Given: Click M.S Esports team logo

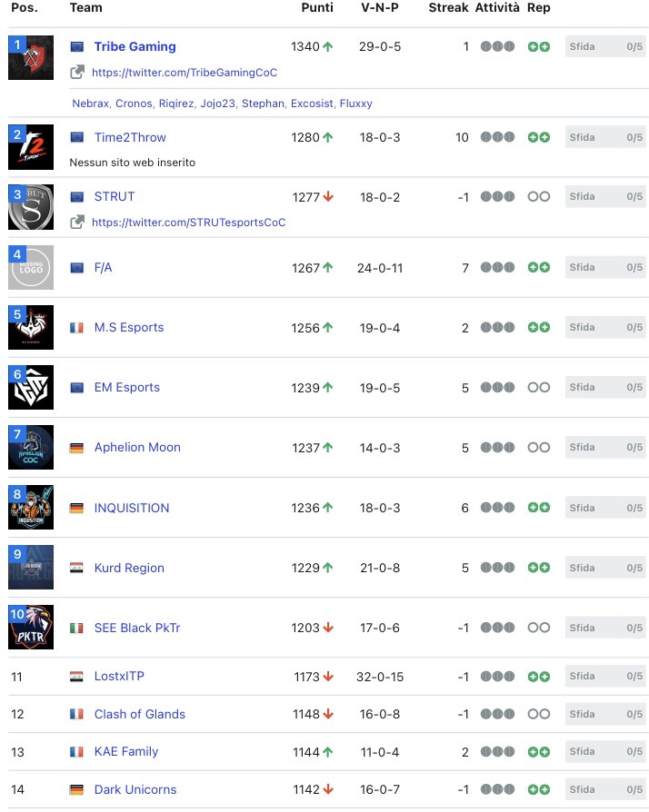Looking at the screenshot, I should tap(31, 327).
